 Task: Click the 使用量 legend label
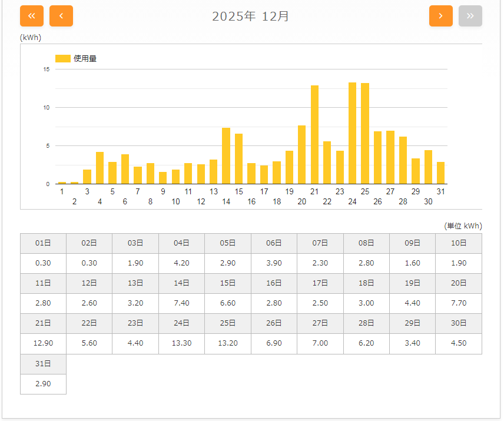pos(85,58)
